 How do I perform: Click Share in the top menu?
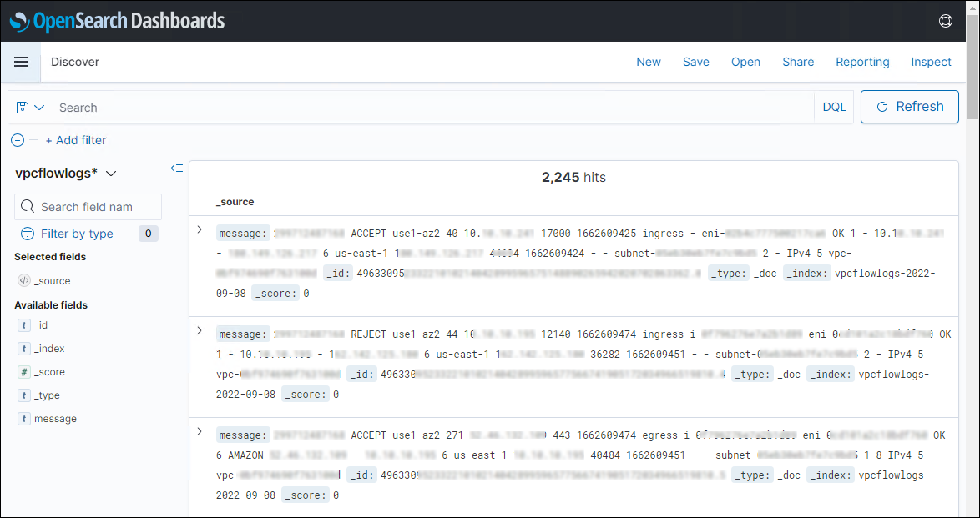[x=798, y=62]
